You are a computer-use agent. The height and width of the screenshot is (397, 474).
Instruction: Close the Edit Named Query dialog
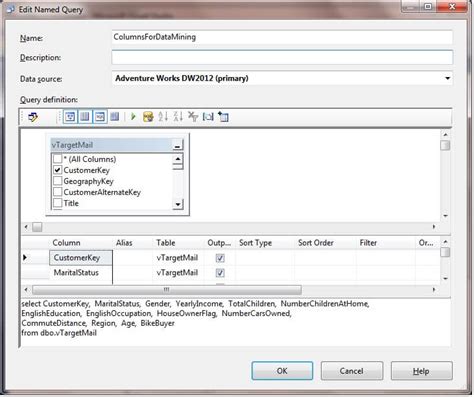click(x=452, y=7)
